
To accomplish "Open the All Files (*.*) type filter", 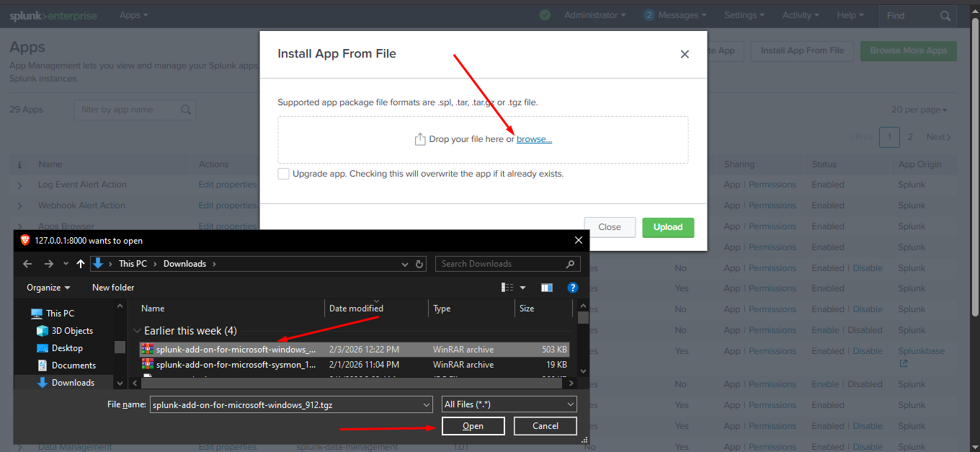I will [509, 404].
